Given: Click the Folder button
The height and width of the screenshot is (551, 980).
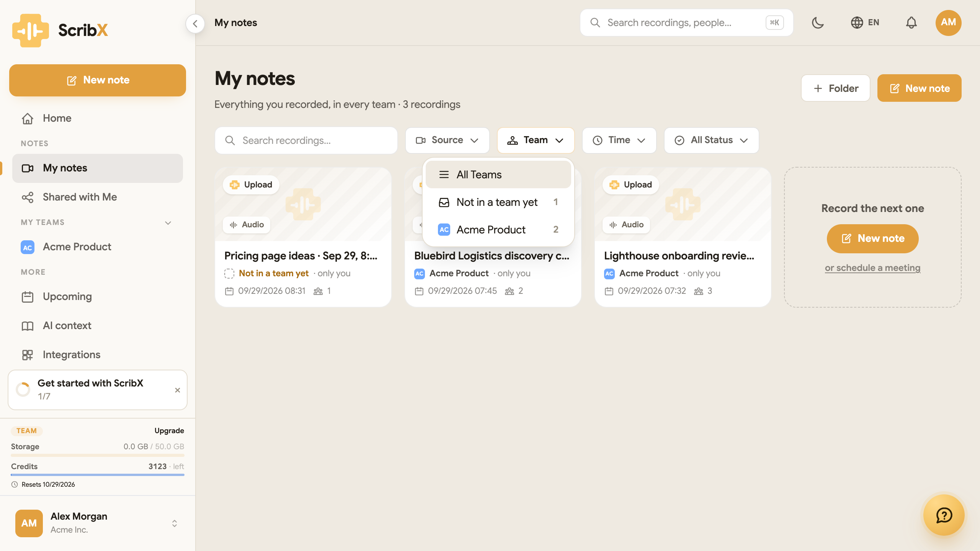Looking at the screenshot, I should [835, 88].
